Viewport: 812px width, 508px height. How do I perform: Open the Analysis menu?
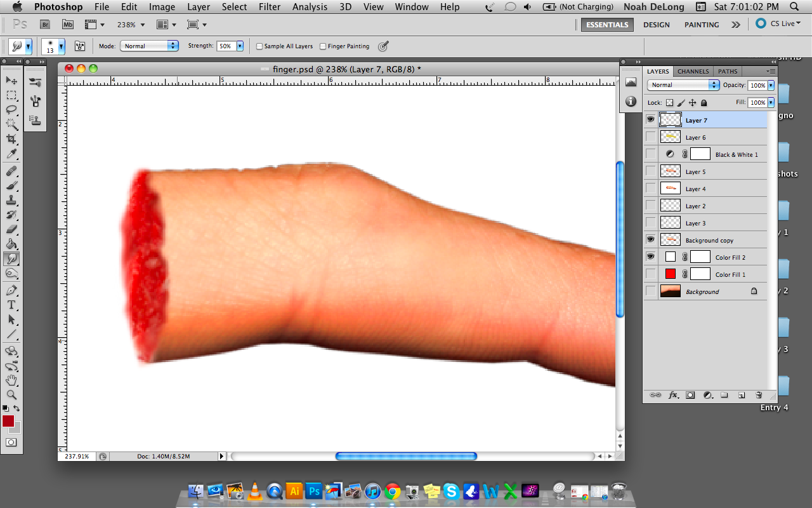pyautogui.click(x=311, y=7)
